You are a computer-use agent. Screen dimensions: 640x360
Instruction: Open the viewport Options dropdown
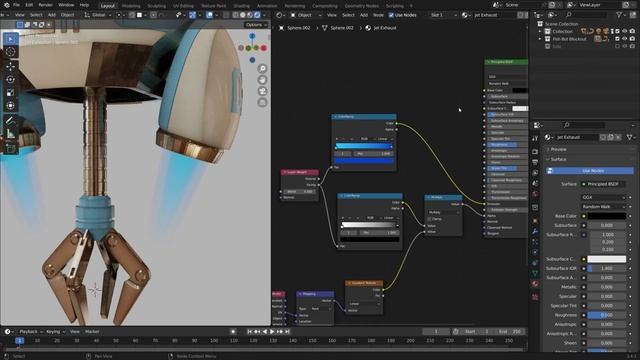pos(256,25)
